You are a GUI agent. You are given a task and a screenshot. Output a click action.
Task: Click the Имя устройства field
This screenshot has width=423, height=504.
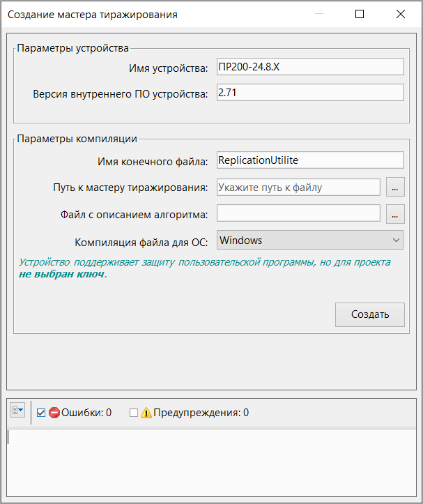pyautogui.click(x=309, y=67)
